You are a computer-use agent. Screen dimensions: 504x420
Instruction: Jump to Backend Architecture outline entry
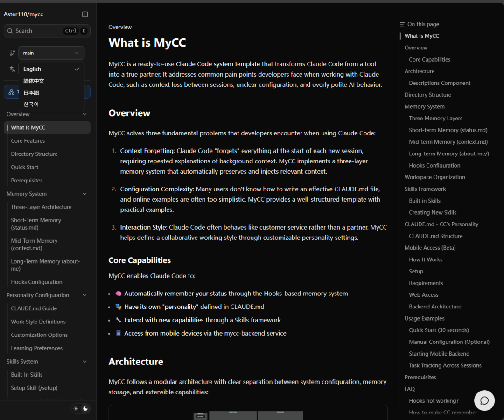tap(435, 307)
